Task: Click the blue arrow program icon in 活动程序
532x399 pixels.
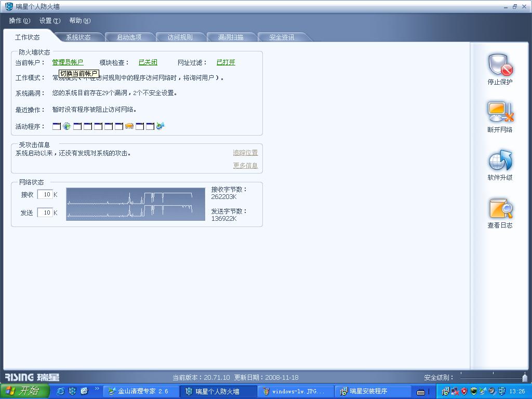Action: pos(161,126)
